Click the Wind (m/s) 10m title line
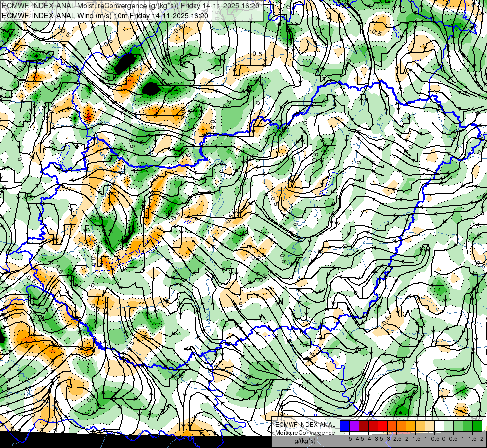Viewport: 487px width, 448px height. pos(105,16)
